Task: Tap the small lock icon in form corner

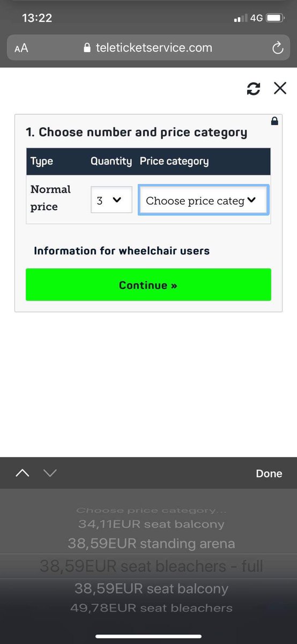Action: [274, 121]
